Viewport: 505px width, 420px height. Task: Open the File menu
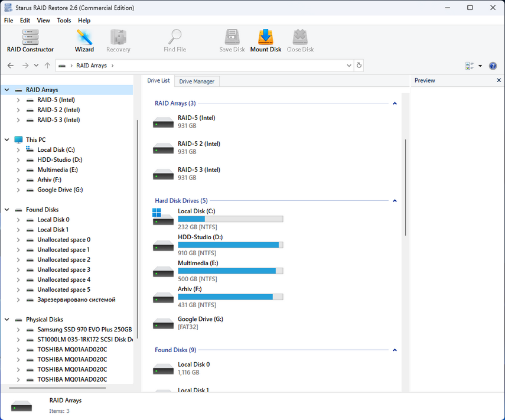(9, 20)
